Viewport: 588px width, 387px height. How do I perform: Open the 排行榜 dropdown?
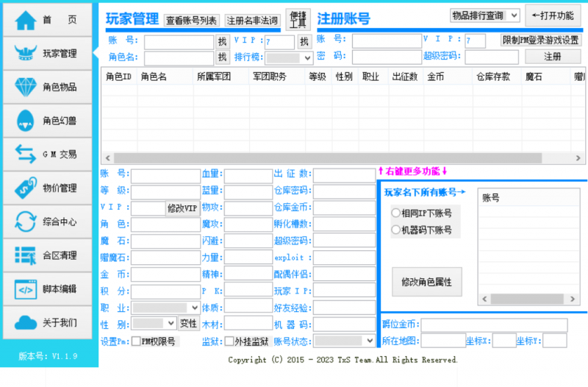pyautogui.click(x=289, y=58)
